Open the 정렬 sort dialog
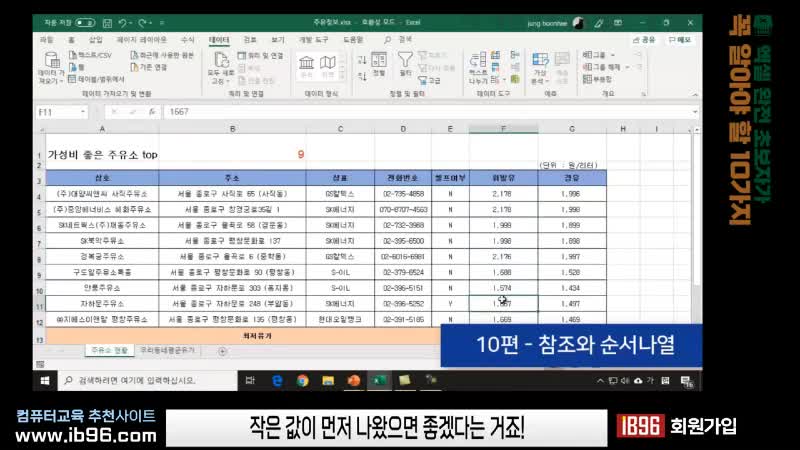The width and height of the screenshot is (800, 450). click(379, 64)
